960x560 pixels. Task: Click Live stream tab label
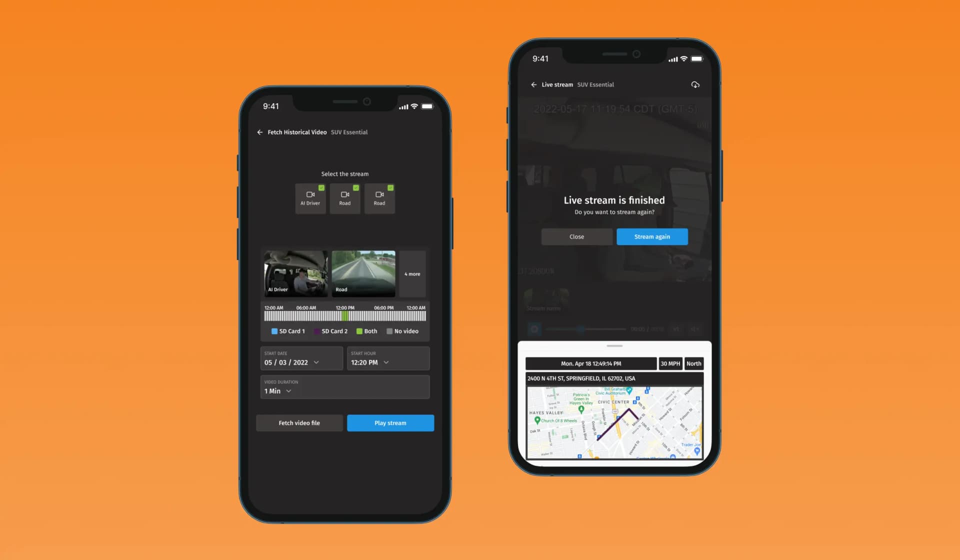click(x=557, y=84)
